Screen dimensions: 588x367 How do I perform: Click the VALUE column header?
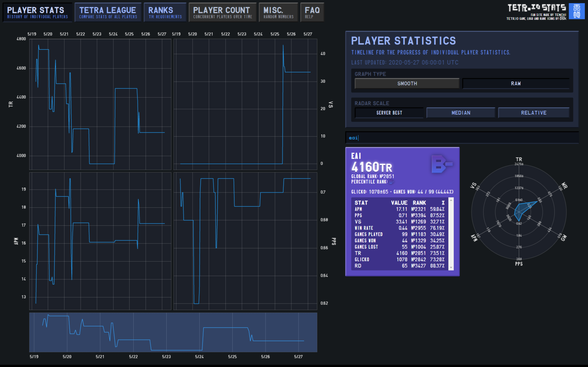pyautogui.click(x=399, y=203)
